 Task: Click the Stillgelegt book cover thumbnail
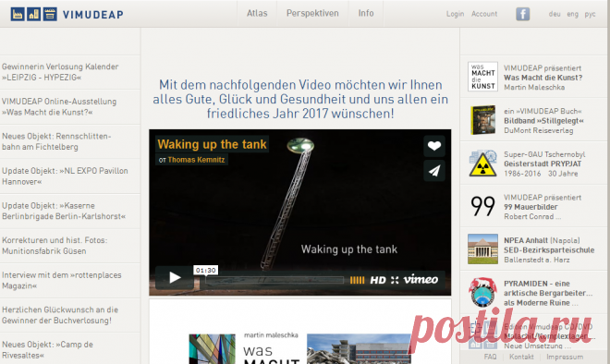tap(482, 120)
